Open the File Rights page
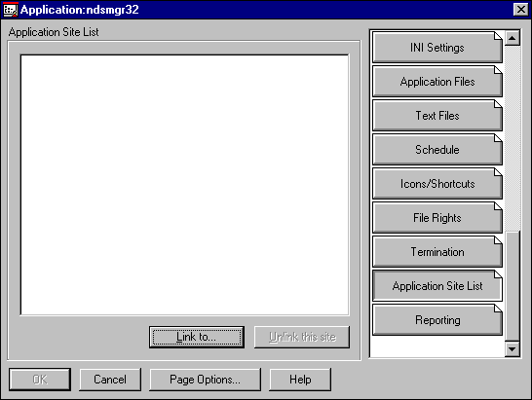The height and width of the screenshot is (400, 532). [x=437, y=218]
